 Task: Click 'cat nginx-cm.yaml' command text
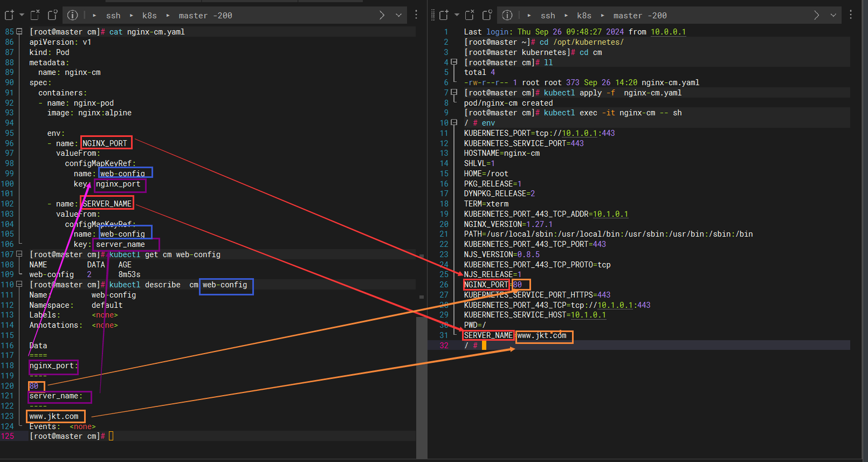[147, 32]
